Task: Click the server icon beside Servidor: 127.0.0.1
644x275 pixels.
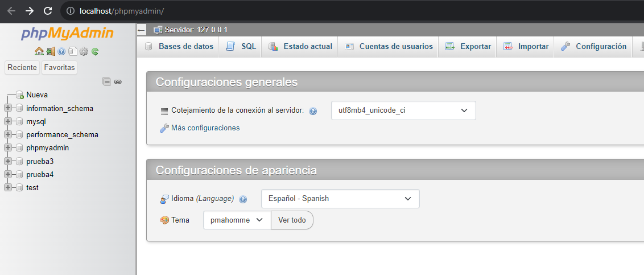Action: click(158, 30)
